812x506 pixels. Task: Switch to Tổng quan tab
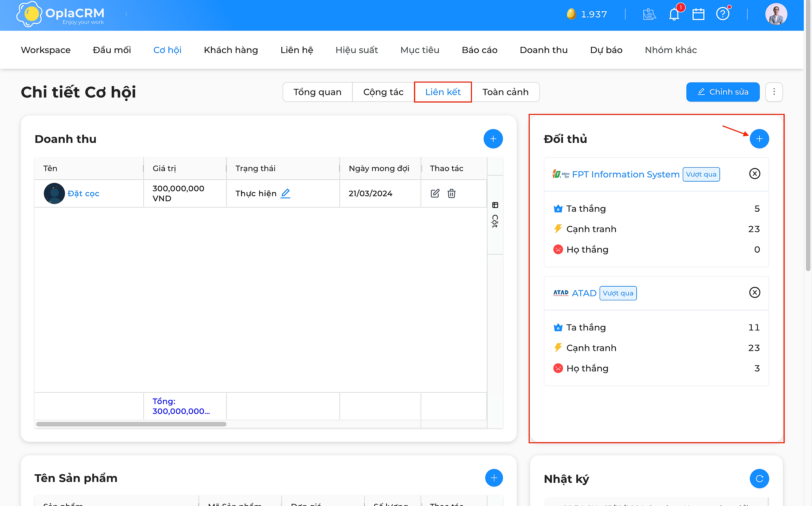(x=317, y=92)
